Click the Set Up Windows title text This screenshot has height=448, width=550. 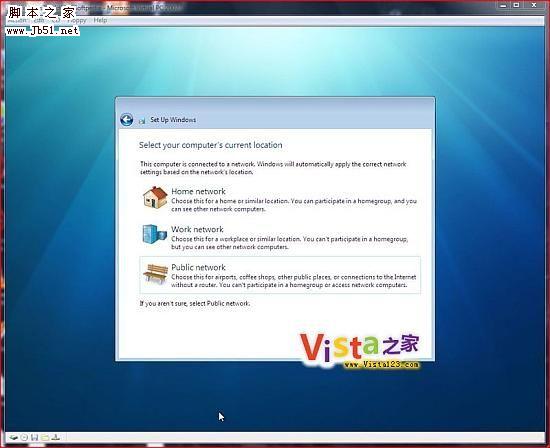click(x=173, y=120)
